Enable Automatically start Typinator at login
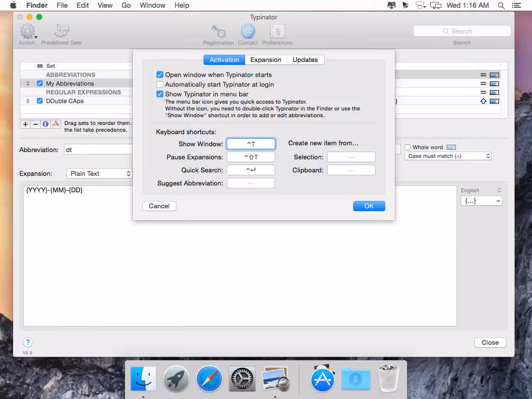This screenshot has height=399, width=532. click(x=160, y=84)
